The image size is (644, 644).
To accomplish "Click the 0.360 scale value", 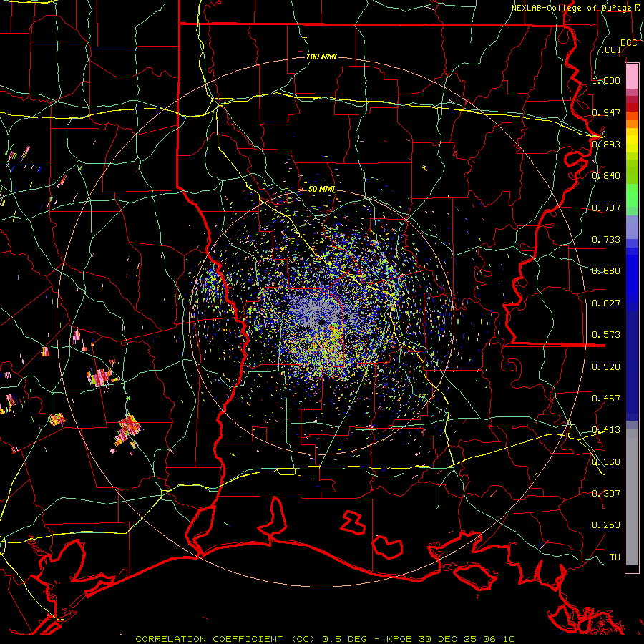I will coord(606,462).
